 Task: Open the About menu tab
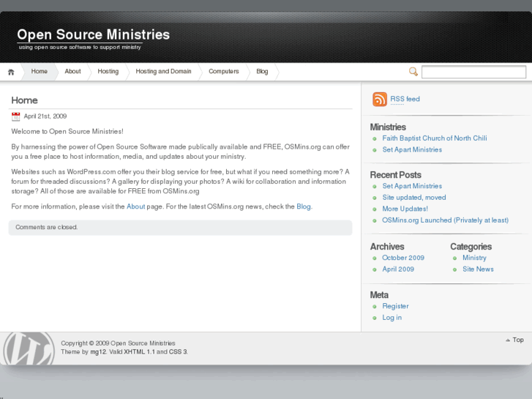[72, 72]
